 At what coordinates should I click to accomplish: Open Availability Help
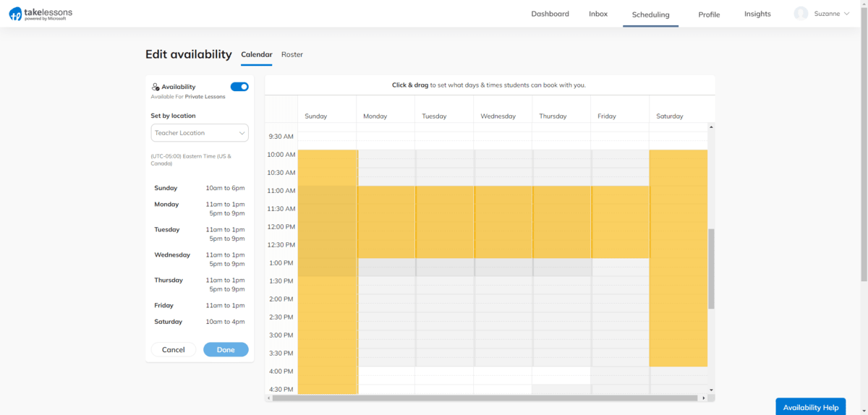[x=811, y=407]
